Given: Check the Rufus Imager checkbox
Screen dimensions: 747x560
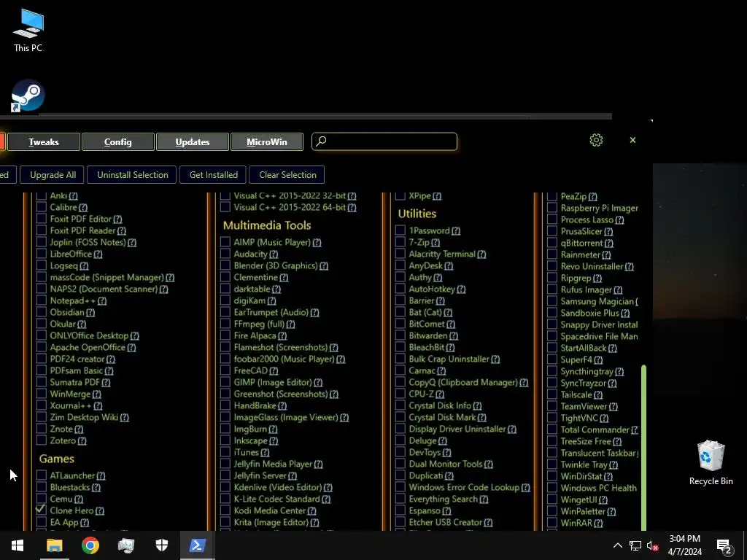Looking at the screenshot, I should pos(552,289).
